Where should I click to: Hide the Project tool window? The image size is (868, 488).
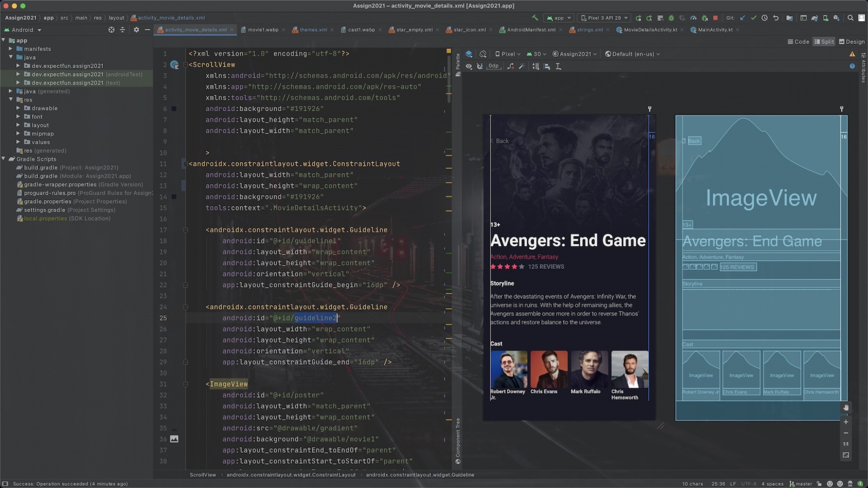point(147,30)
